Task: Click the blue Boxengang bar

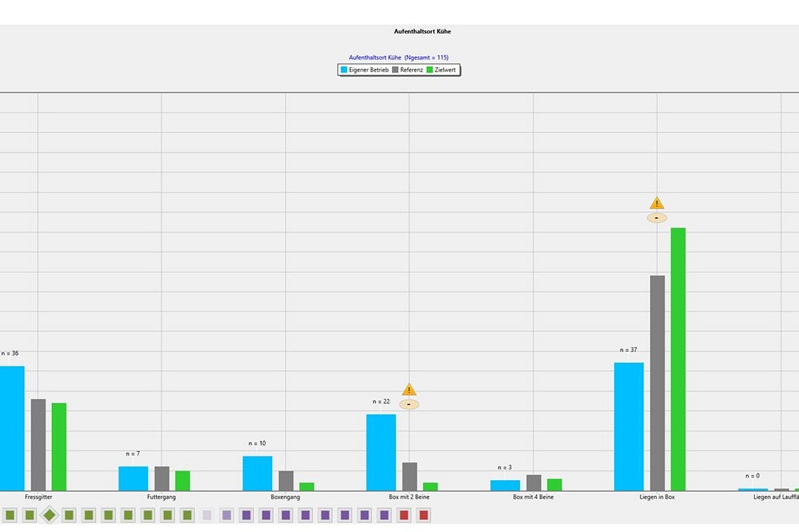Action: point(257,473)
